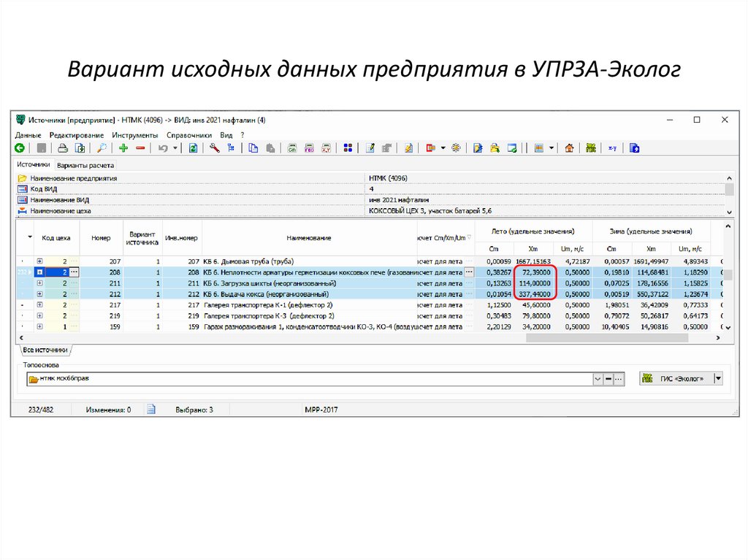This screenshot has height=560, width=748.
Task: Click the Undo arrow icon
Action: point(162,147)
